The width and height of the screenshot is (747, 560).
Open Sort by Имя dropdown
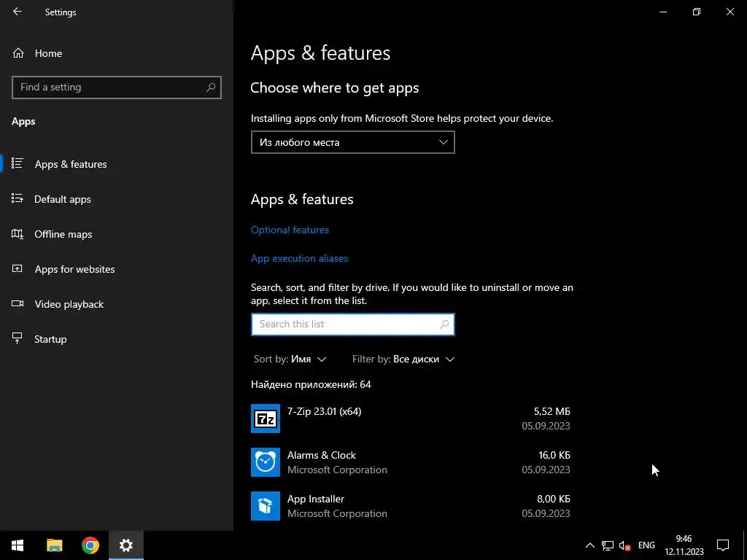290,359
